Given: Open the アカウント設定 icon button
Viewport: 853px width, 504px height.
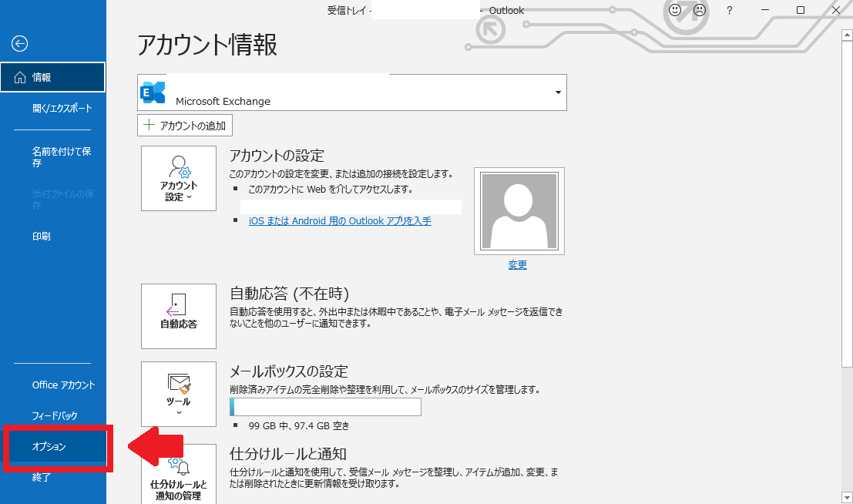Looking at the screenshot, I should point(179,178).
